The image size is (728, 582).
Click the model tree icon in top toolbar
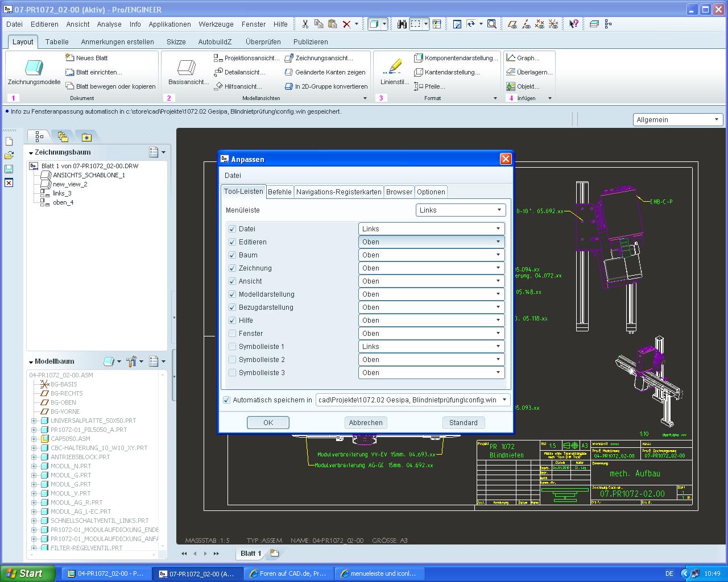click(608, 24)
